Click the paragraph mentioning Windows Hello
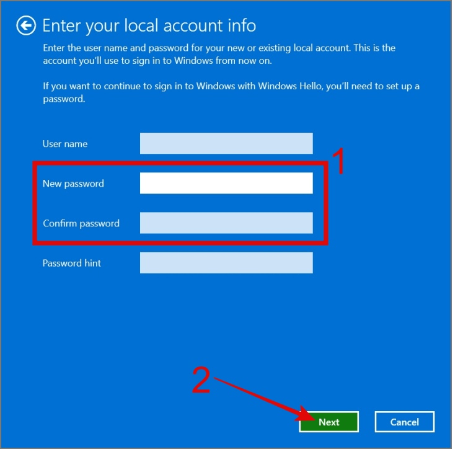476x449 pixels. click(x=231, y=92)
